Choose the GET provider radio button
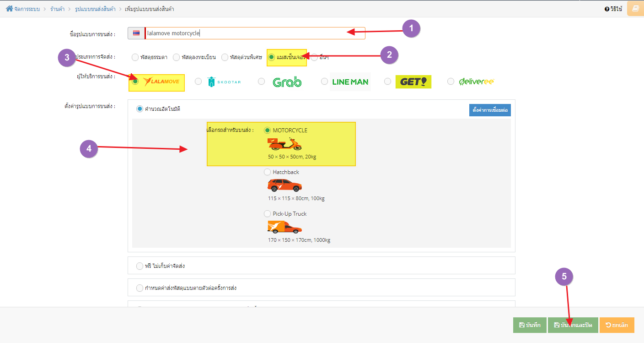Image resolution: width=644 pixels, height=343 pixels. (387, 82)
